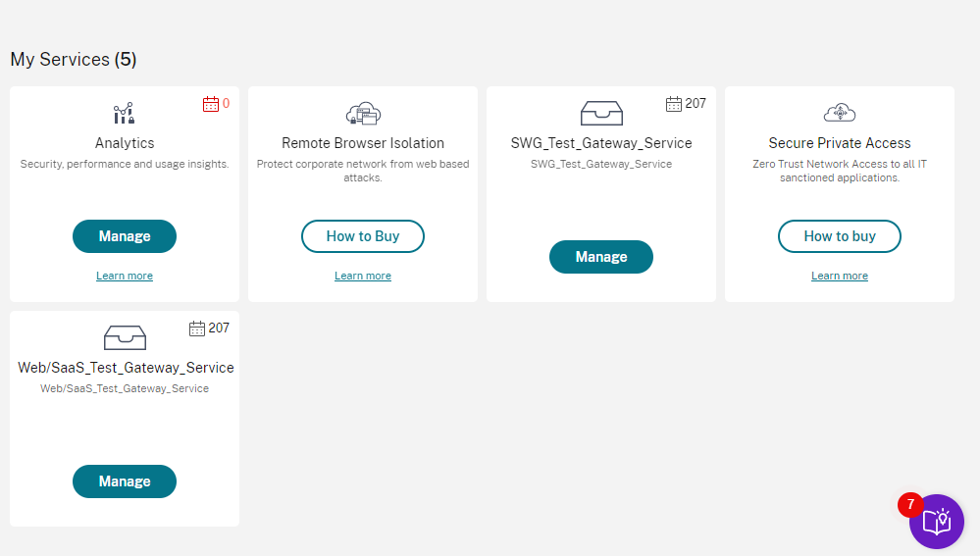Click the Analytics card title
Image resolution: width=980 pixels, height=556 pixels.
click(x=125, y=143)
